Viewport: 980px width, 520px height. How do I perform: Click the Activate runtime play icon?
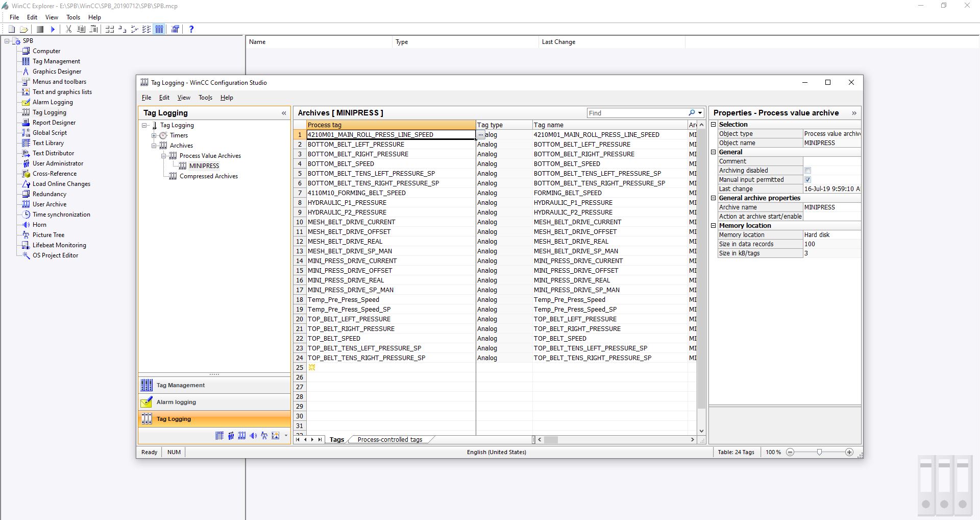(53, 29)
